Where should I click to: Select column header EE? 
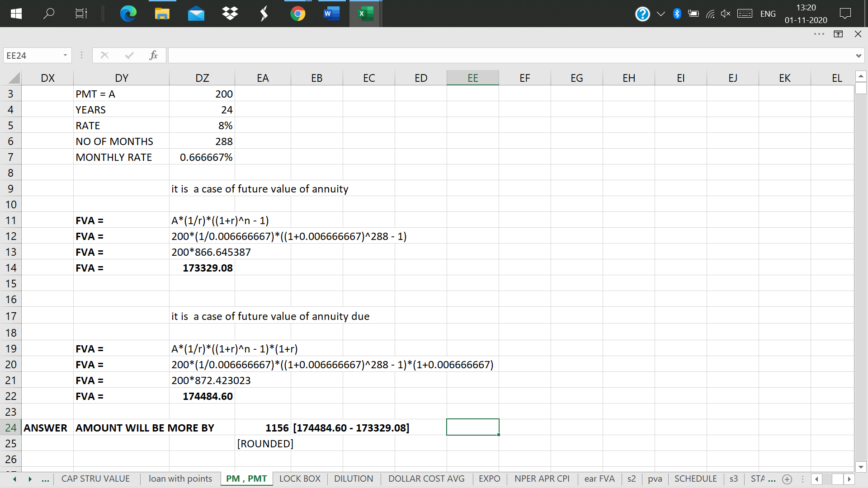click(x=472, y=78)
